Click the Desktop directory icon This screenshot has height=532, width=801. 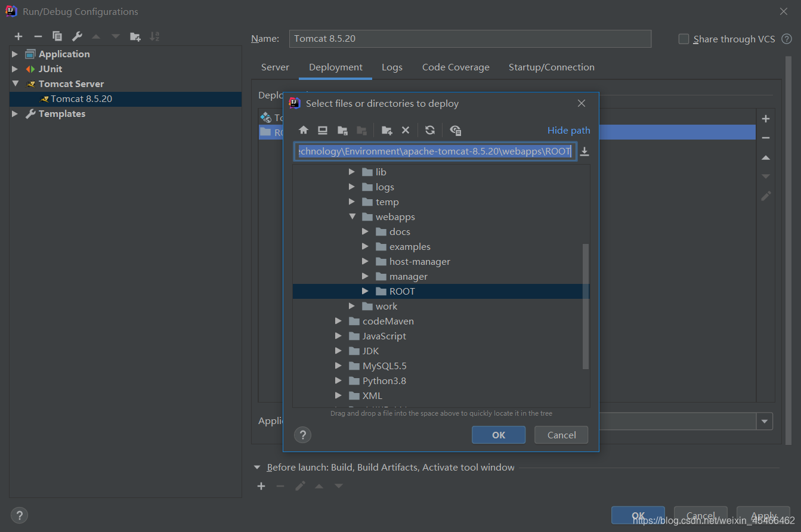tap(323, 130)
